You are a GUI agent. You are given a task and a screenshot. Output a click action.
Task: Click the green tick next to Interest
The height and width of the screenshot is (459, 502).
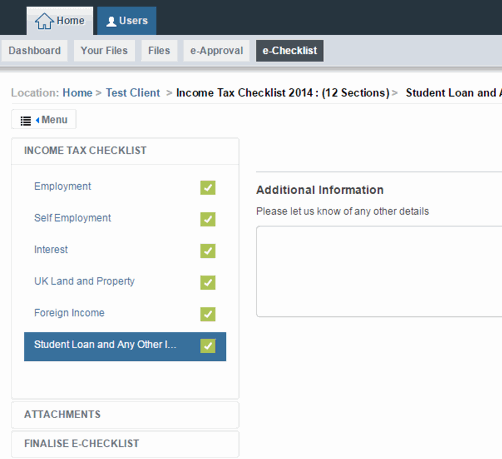point(208,251)
